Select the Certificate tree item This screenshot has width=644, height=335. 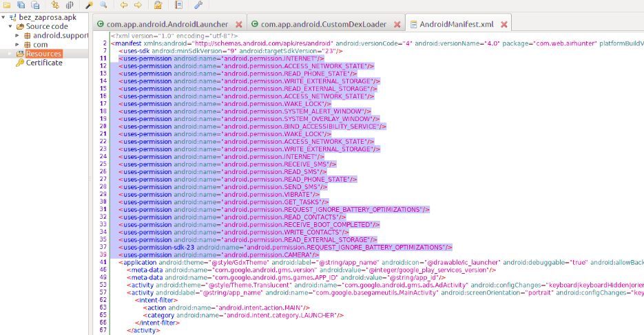click(44, 63)
